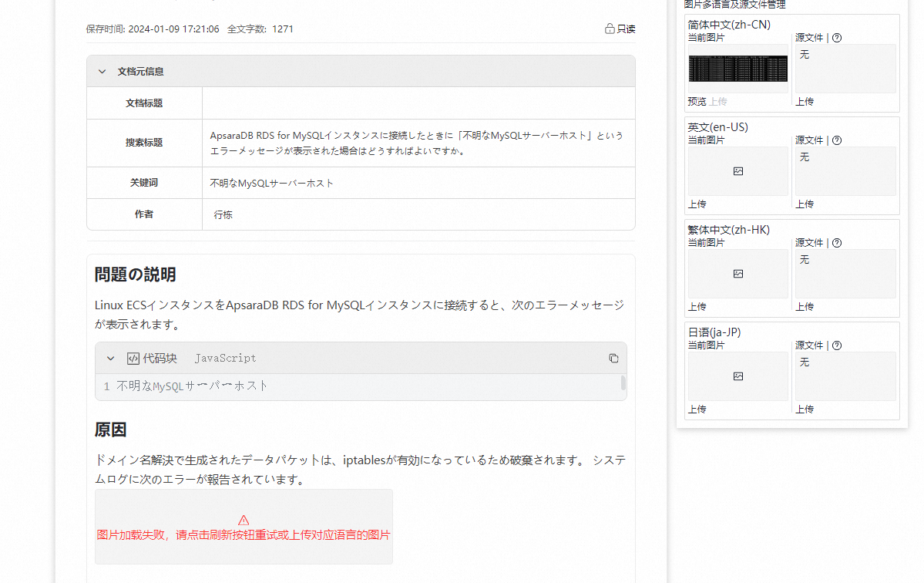924x583 pixels.
Task: Click the warning triangle in failed image area
Action: 244,520
